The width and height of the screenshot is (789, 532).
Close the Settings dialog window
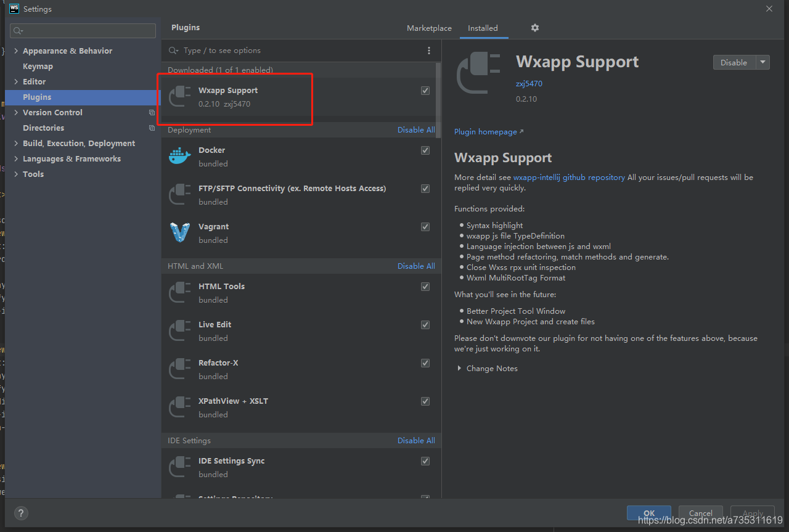[x=769, y=9]
